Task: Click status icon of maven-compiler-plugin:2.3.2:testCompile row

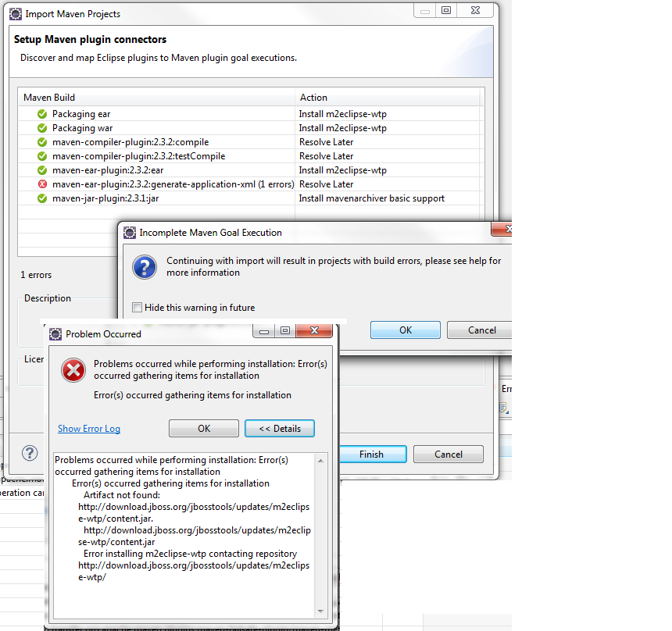Action: click(x=42, y=156)
